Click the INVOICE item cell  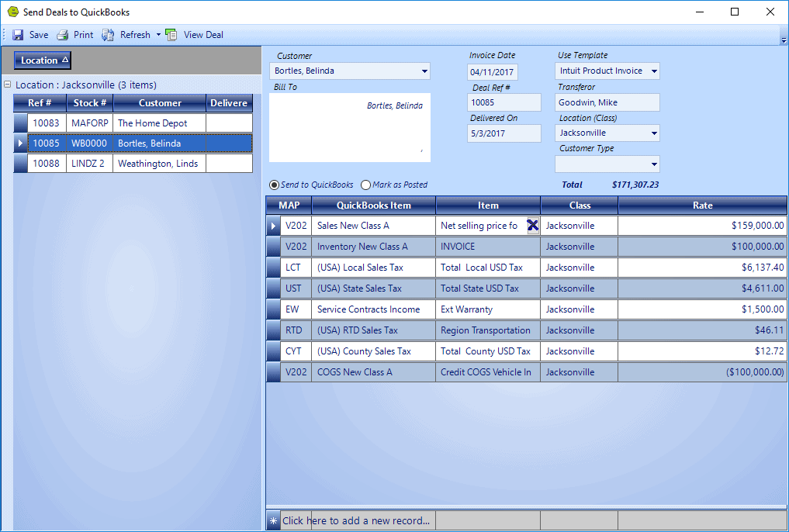point(488,247)
